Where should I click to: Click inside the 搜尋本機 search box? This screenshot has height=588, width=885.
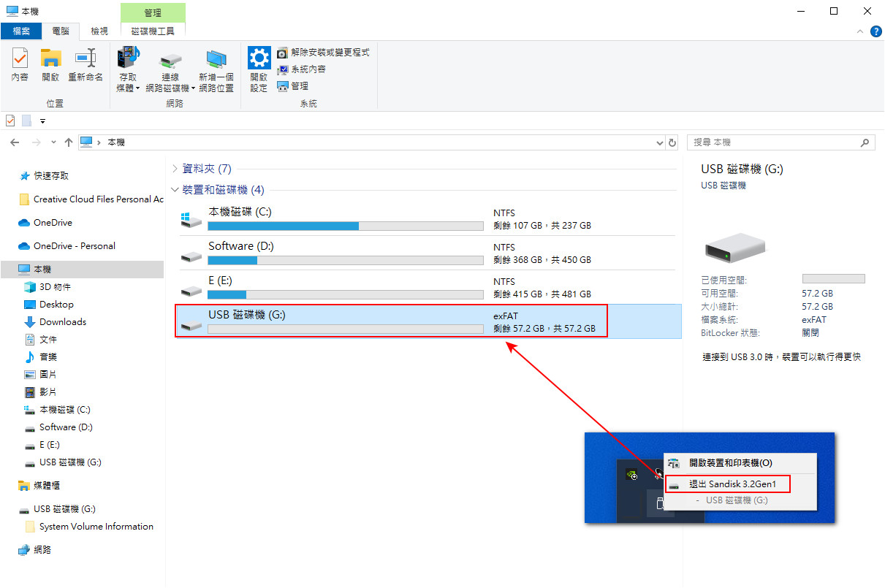point(767,142)
